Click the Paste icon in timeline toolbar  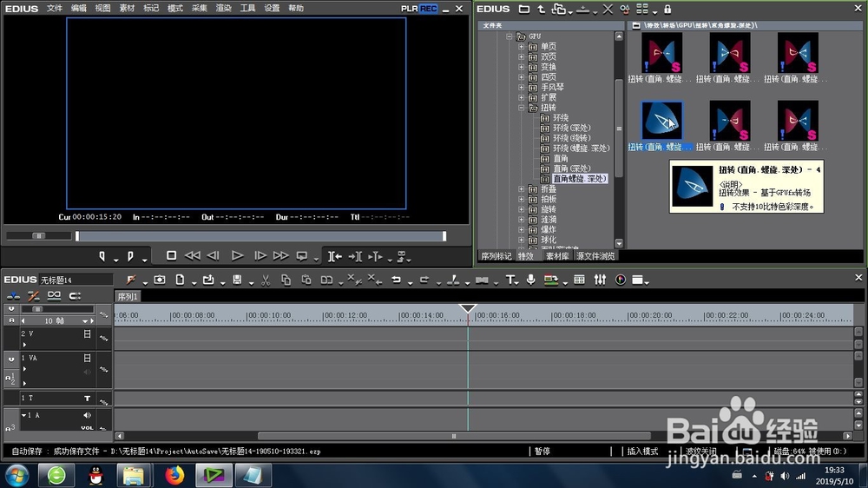(306, 280)
